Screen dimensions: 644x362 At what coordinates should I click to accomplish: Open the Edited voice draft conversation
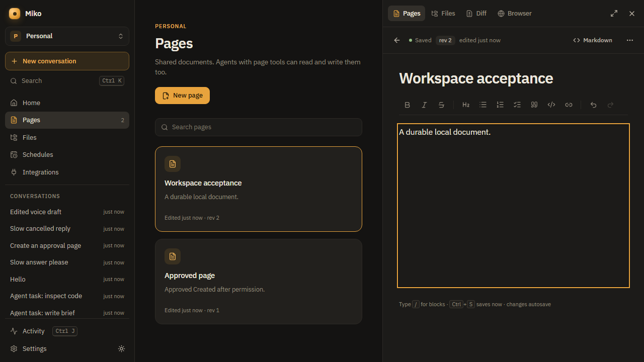tap(67, 212)
